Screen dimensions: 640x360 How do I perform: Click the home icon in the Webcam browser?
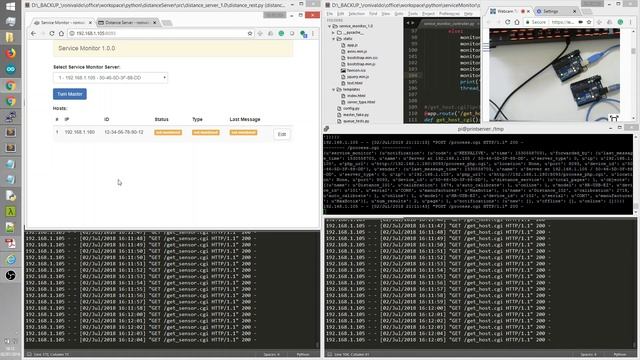click(x=517, y=22)
